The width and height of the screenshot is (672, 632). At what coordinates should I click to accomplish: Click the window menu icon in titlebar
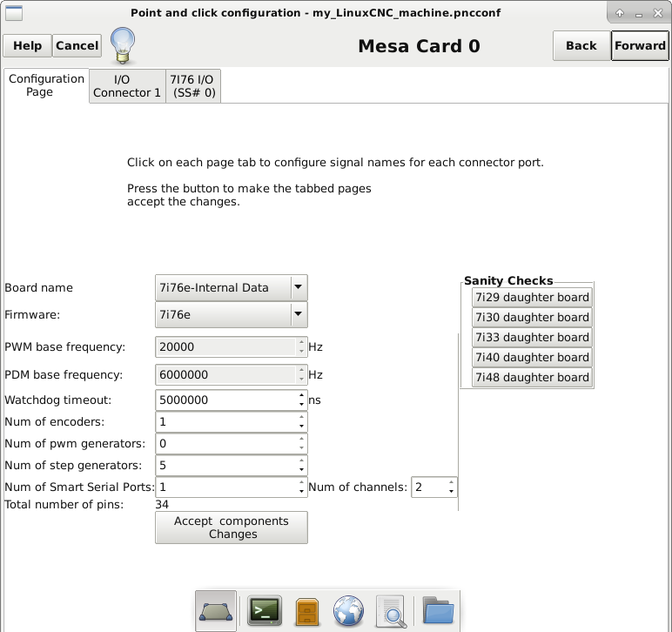click(14, 13)
